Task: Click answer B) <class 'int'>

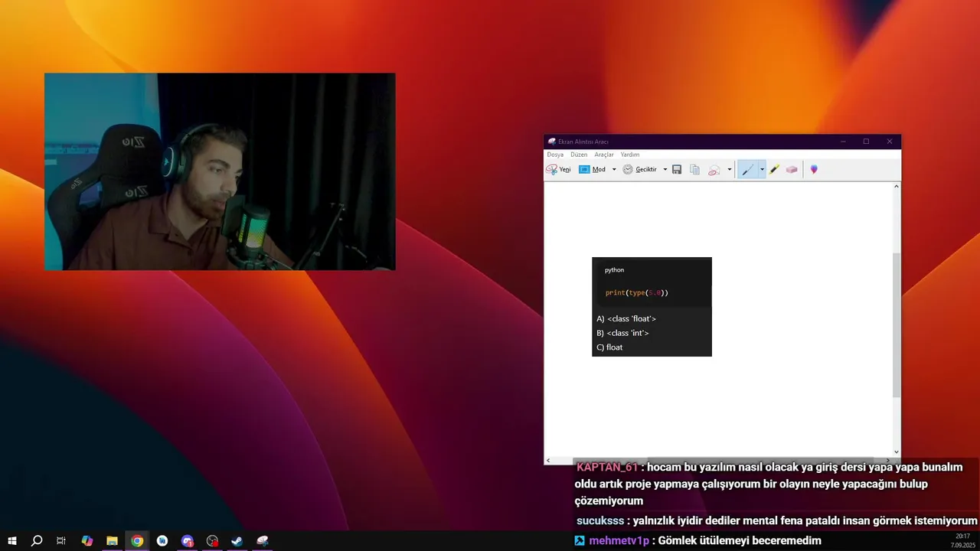Action: pos(622,333)
